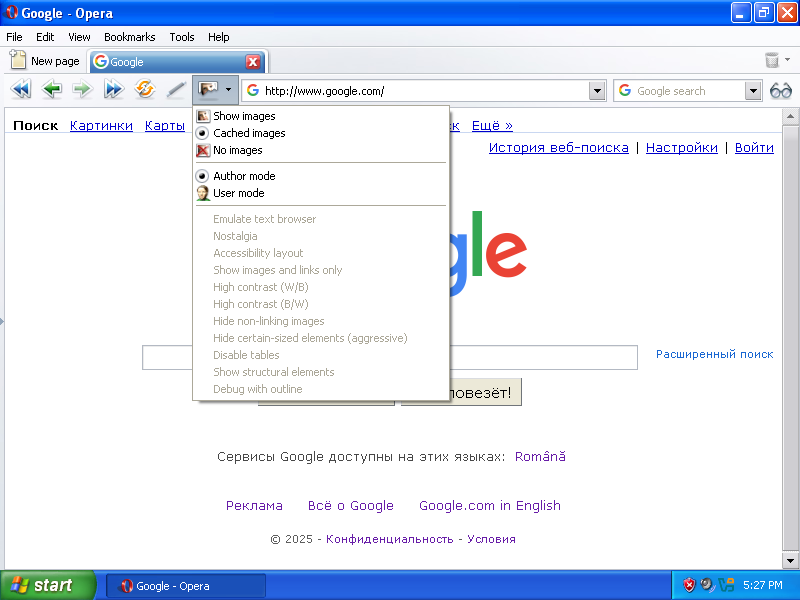Open the Google search engine dropdown arrow
Screen dimensions: 800x600
(753, 91)
